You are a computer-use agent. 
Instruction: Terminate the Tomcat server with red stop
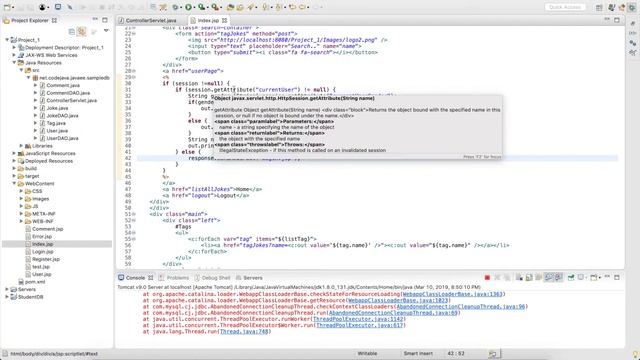coord(487,278)
